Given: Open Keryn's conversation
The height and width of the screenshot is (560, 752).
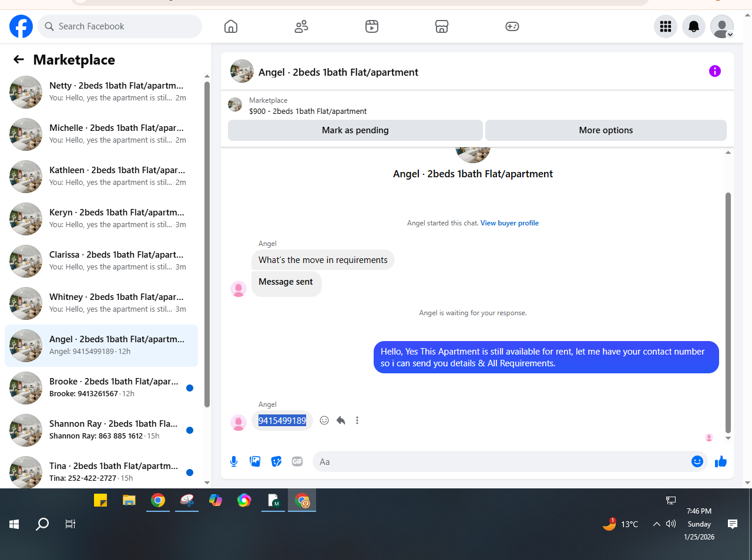Looking at the screenshot, I should 101,219.
